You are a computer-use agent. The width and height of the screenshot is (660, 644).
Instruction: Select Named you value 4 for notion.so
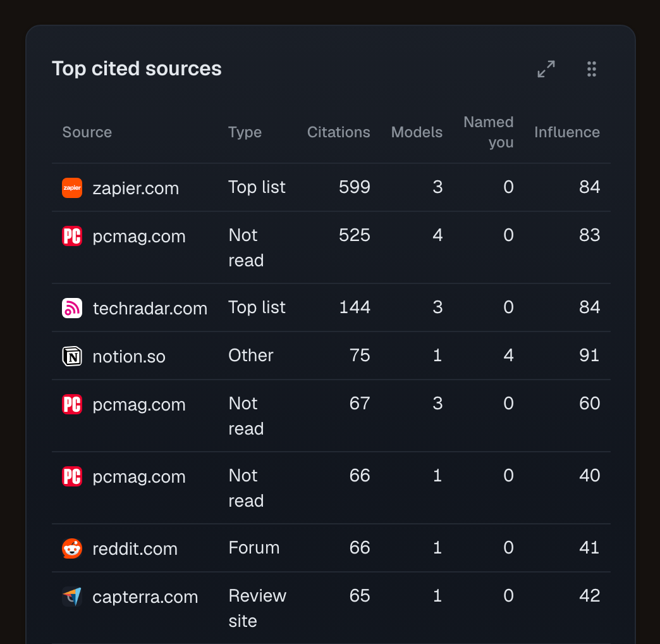point(508,355)
